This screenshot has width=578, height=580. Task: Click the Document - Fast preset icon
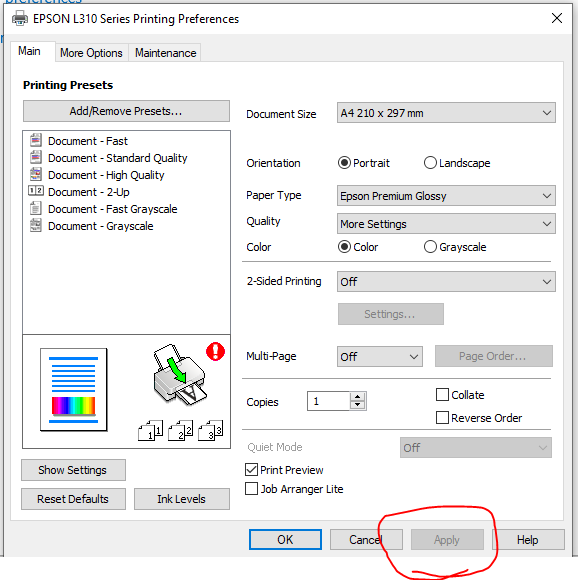[x=36, y=140]
